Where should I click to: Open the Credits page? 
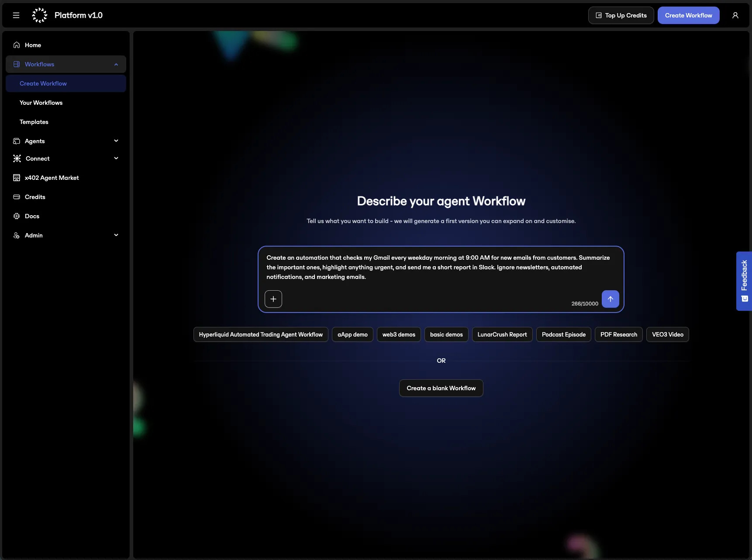tap(66, 197)
